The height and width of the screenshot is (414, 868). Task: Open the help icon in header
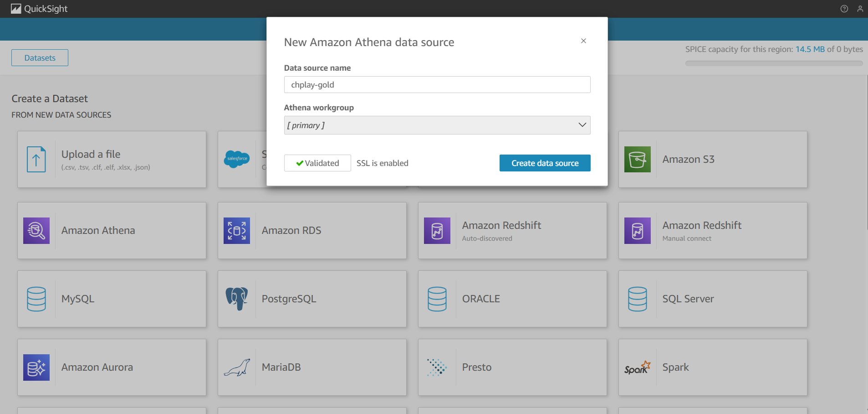844,9
